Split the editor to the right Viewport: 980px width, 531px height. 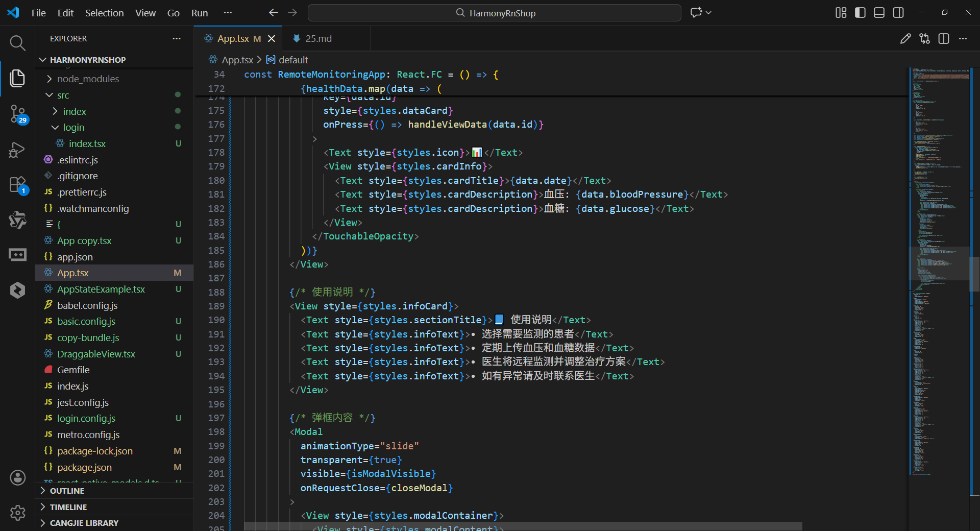[x=944, y=39]
